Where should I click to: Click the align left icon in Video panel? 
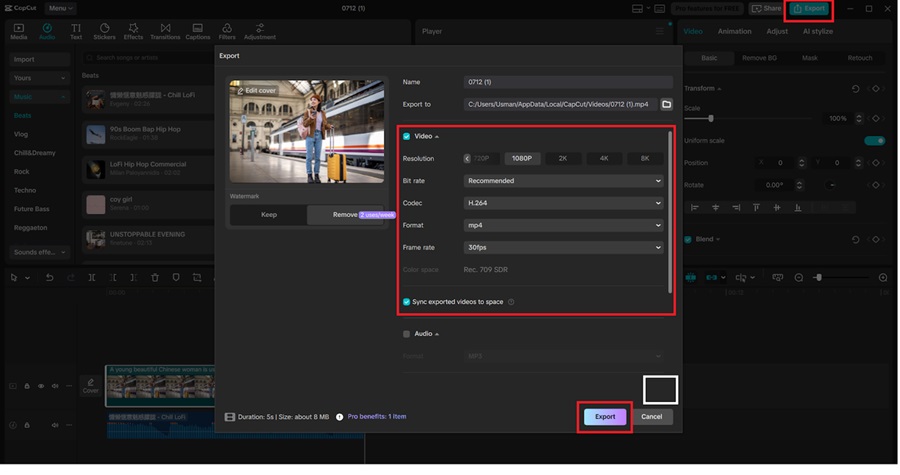click(x=695, y=208)
